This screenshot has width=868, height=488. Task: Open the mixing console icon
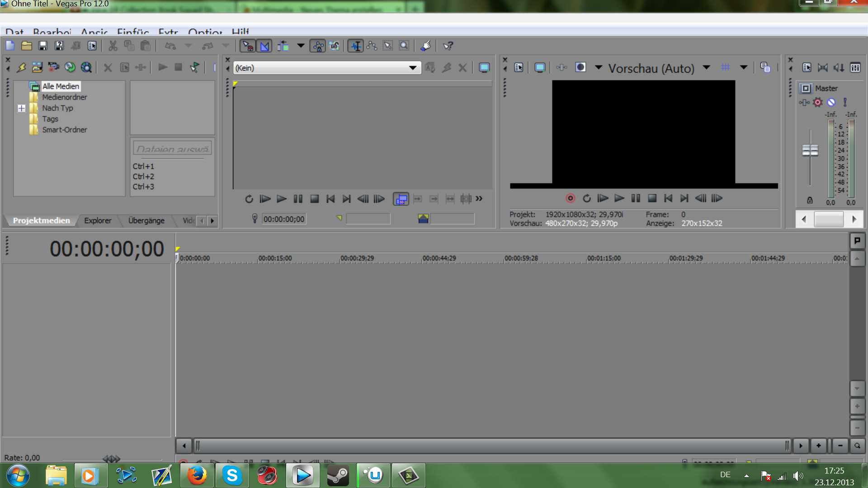coord(855,68)
